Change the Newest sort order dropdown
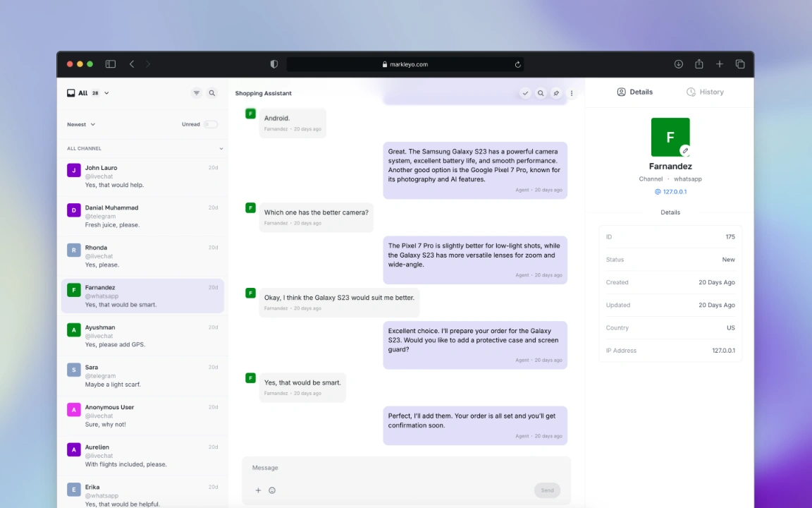The width and height of the screenshot is (812, 508). tap(80, 124)
